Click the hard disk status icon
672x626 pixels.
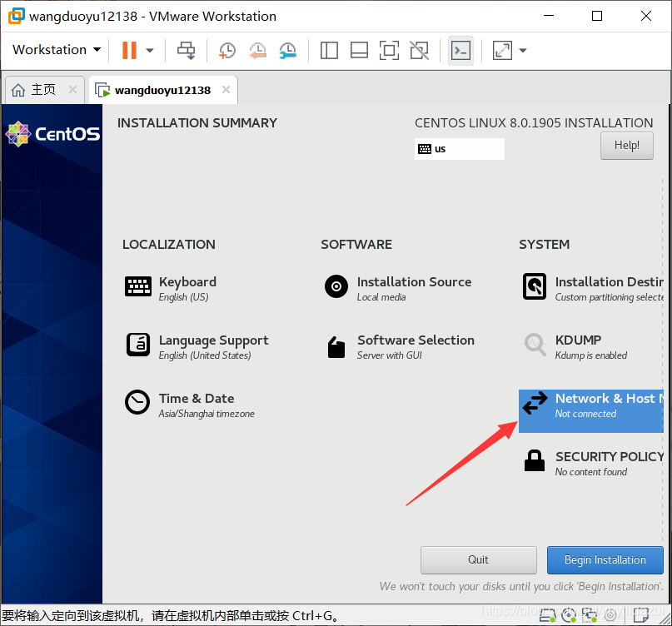[x=547, y=615]
